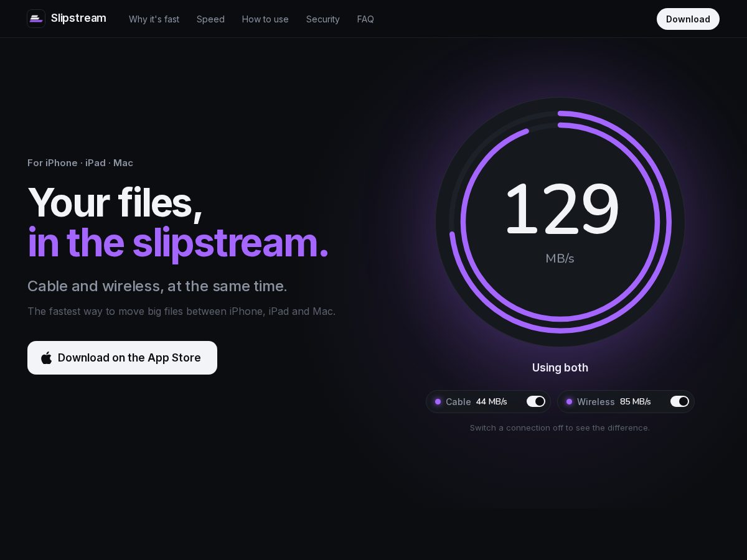Click the Apple icon in the App Store button

coord(47,358)
